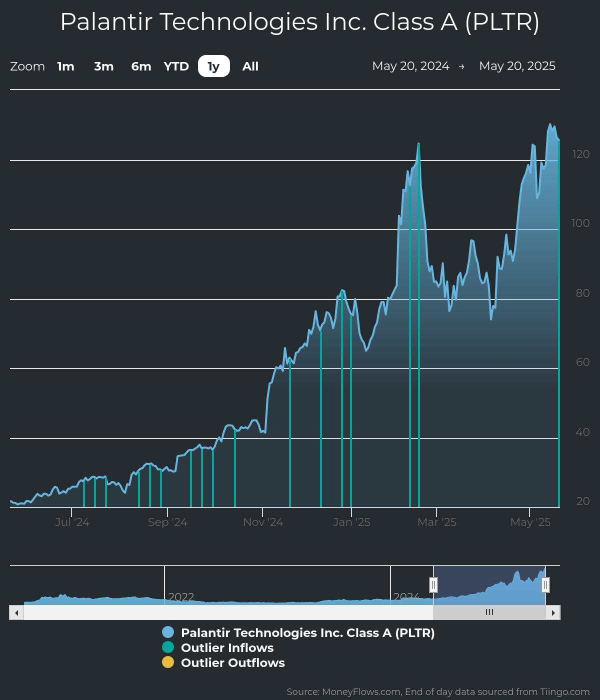Select the 6m zoom range
This screenshot has width=600, height=700.
click(x=141, y=66)
